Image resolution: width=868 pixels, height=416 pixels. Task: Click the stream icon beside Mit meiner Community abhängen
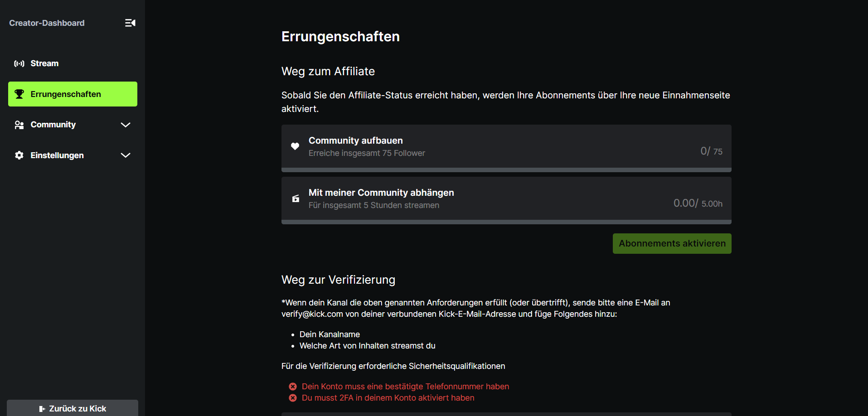(x=296, y=198)
